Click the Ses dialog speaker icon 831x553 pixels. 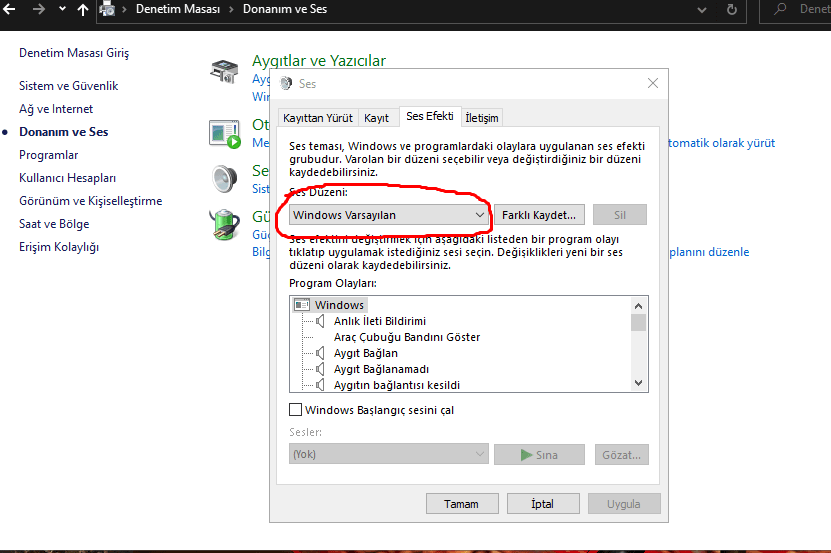[x=286, y=83]
